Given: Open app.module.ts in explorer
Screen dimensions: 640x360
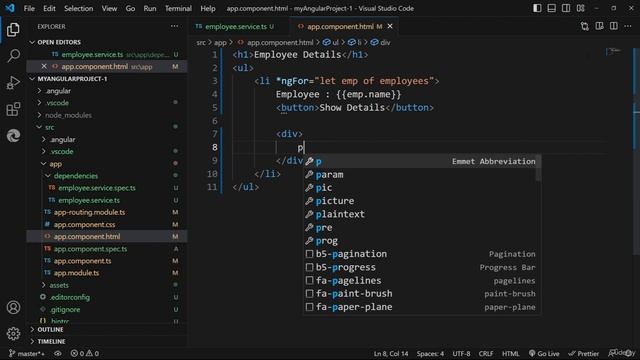Looking at the screenshot, I should pyautogui.click(x=107, y=273).
